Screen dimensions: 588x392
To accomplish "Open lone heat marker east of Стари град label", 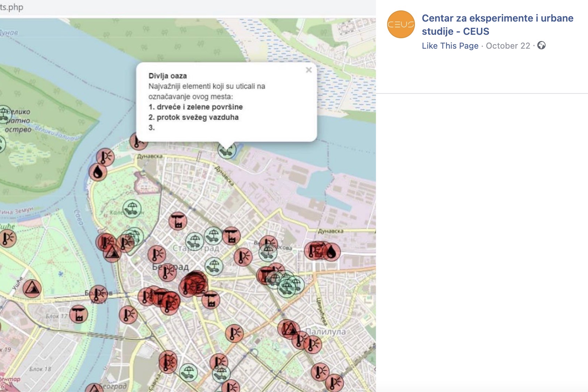I will point(243,257).
